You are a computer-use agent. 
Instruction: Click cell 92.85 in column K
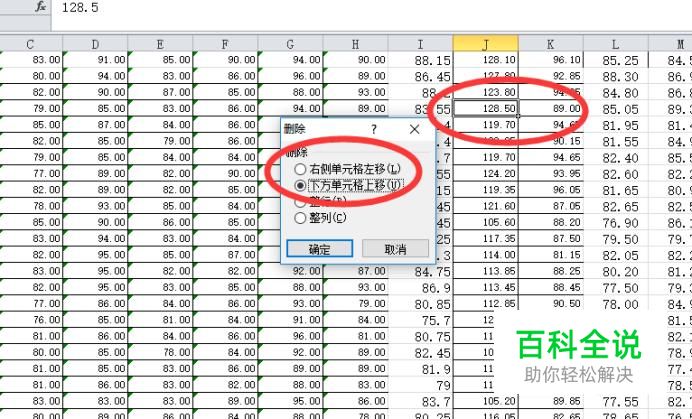pyautogui.click(x=551, y=76)
